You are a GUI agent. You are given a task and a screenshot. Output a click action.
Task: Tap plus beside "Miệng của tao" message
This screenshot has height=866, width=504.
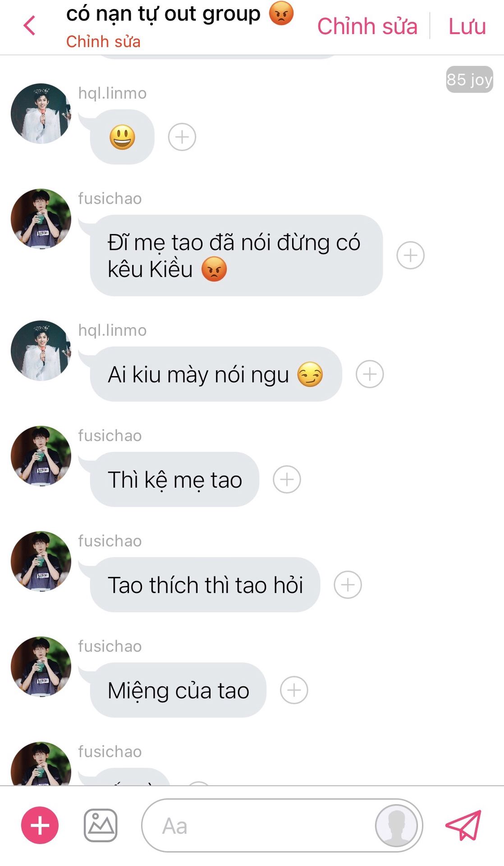[x=294, y=690]
